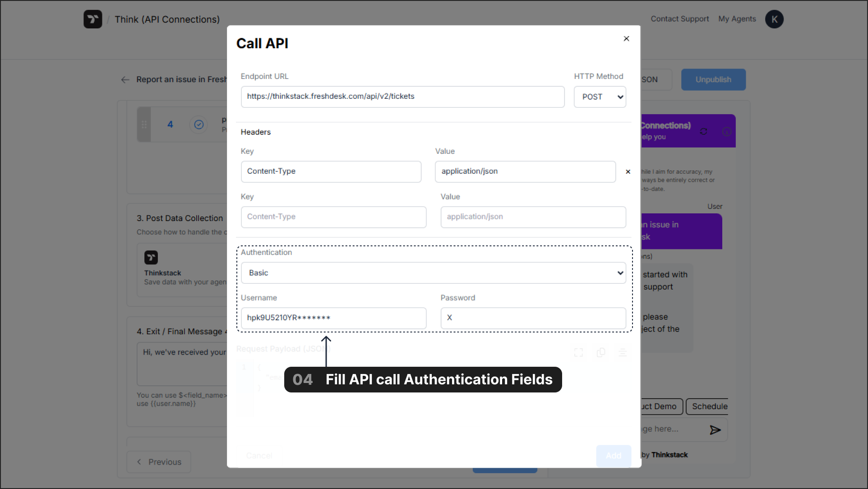Screen dimensions: 868x489
Task: Remove the Content-Type header via its X icon
Action: (x=628, y=171)
